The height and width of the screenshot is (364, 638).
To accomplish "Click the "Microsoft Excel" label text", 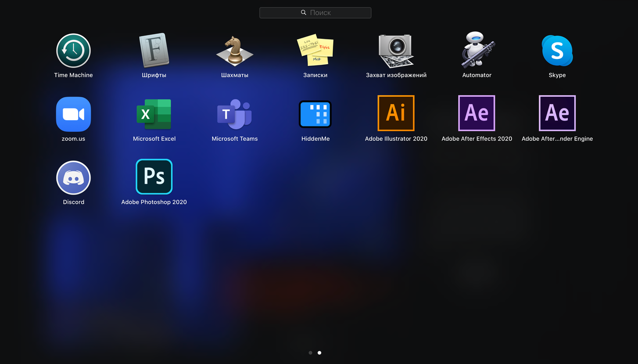I will coord(154,139).
